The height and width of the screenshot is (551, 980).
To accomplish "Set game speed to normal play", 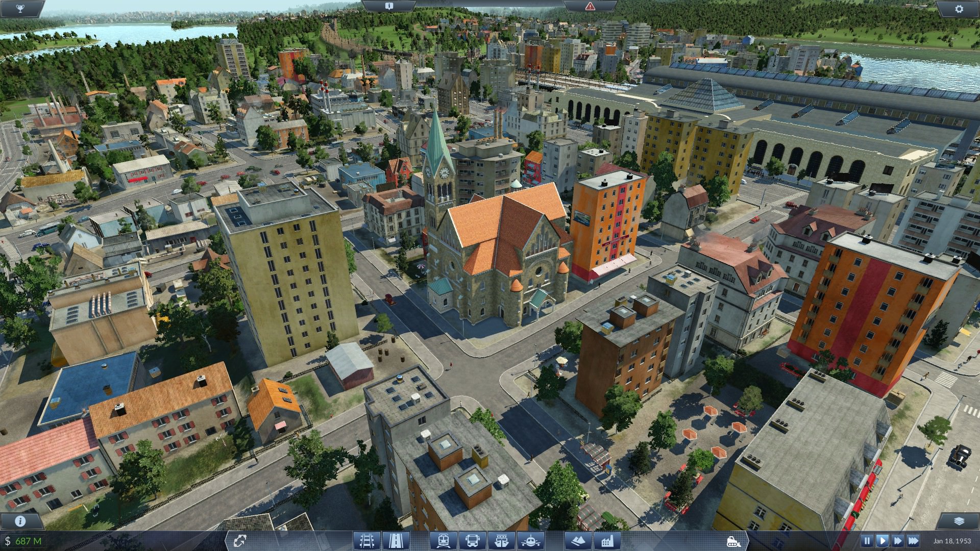I will point(882,541).
